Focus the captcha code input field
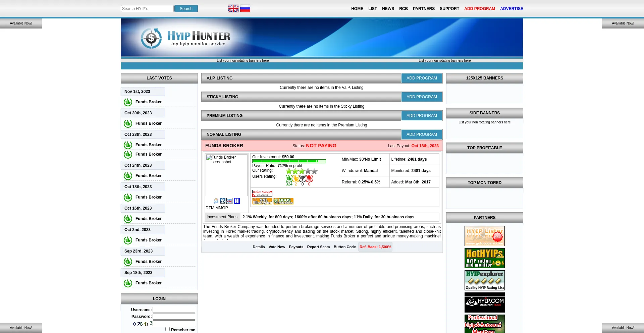Screen dimensions: 644x333 [x=174, y=323]
